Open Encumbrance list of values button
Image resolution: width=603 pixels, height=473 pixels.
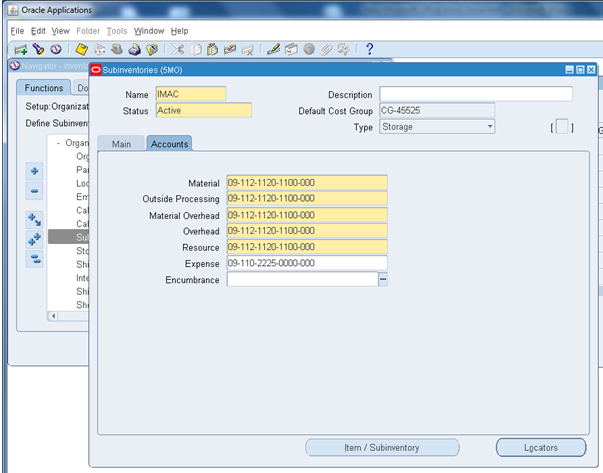pos(383,279)
